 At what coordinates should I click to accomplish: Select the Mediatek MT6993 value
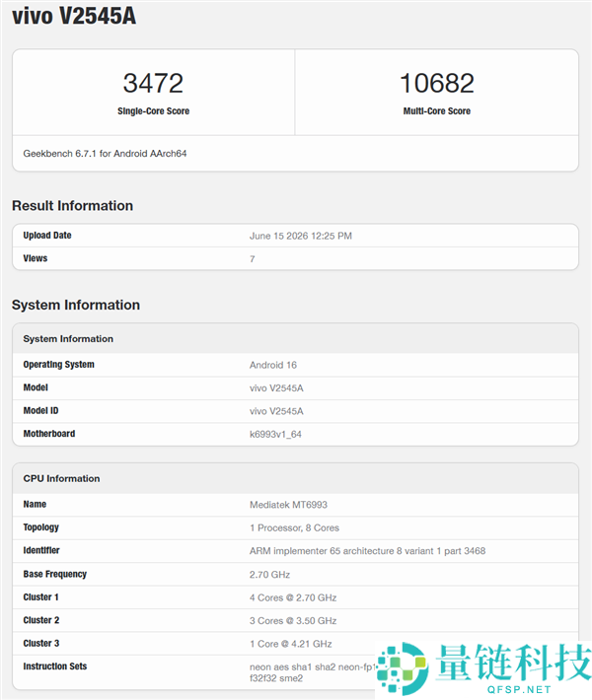(288, 505)
